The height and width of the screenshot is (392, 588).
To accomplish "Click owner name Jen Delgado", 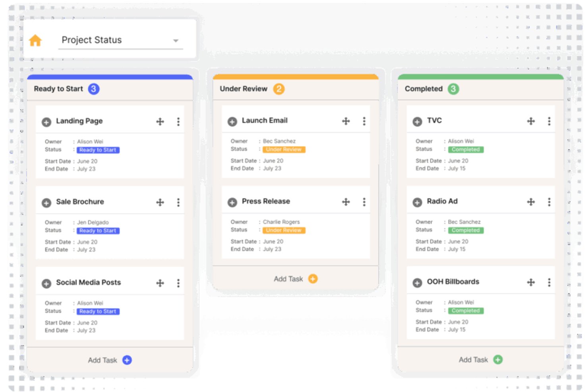I will [93, 222].
